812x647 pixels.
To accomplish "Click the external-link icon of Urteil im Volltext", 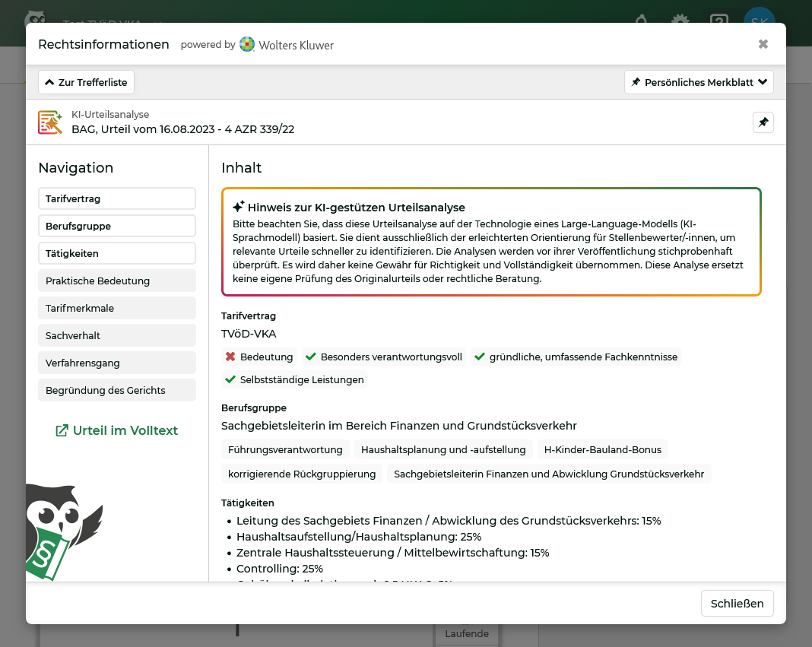I will pos(62,430).
